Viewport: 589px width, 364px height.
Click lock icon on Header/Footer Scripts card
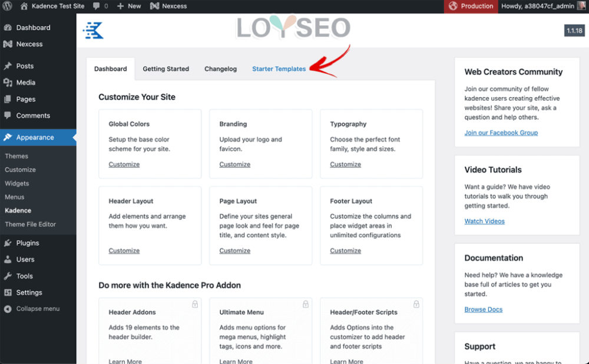416,304
